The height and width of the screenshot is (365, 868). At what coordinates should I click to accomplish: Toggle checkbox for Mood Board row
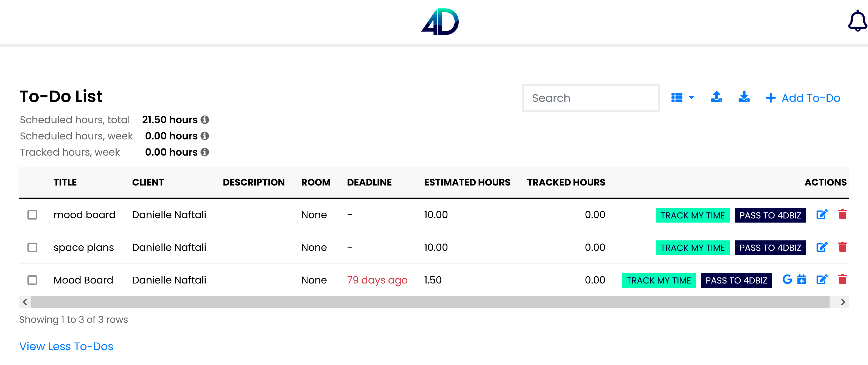click(x=32, y=280)
